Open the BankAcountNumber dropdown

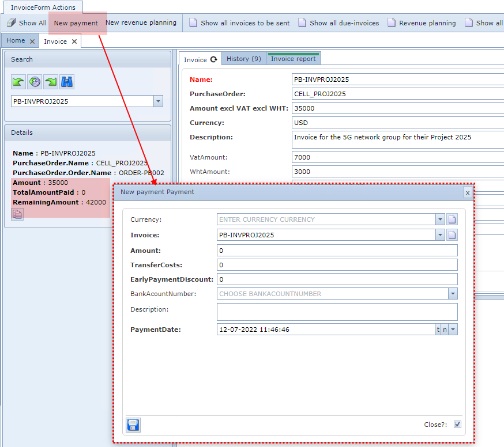(x=453, y=294)
